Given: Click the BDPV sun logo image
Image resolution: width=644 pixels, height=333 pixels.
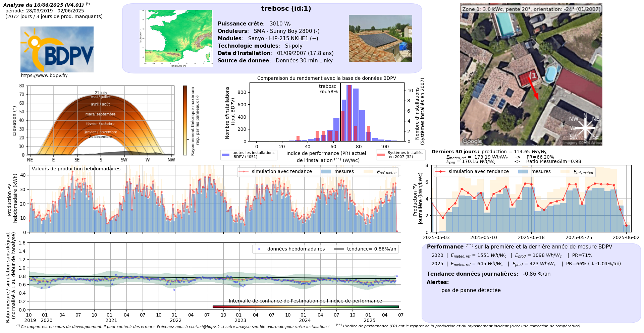Looking at the screenshot, I should coord(57,49).
